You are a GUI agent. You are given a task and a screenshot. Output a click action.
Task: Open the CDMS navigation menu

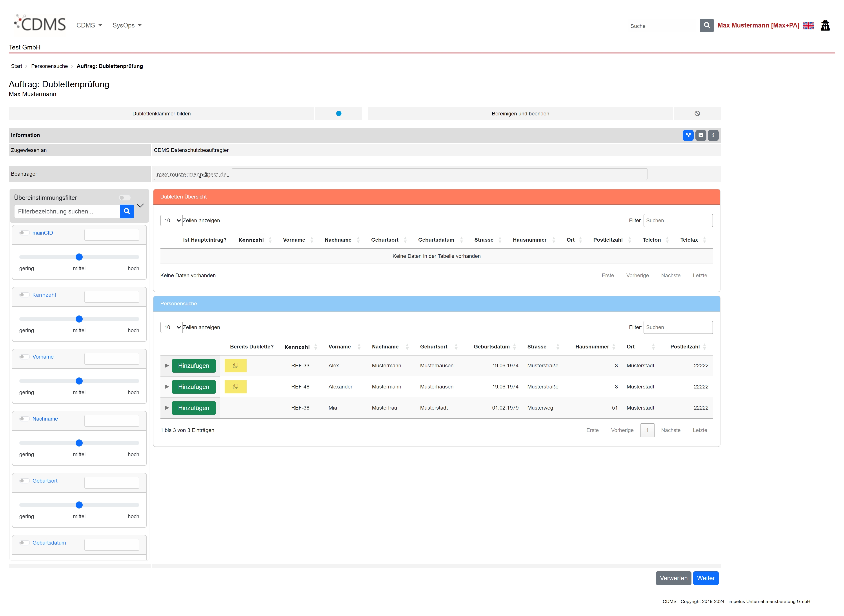[x=89, y=25]
